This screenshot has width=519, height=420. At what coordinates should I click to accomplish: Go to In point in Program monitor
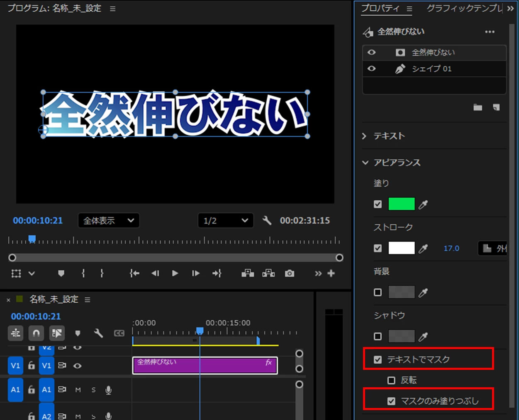pyautogui.click(x=134, y=273)
